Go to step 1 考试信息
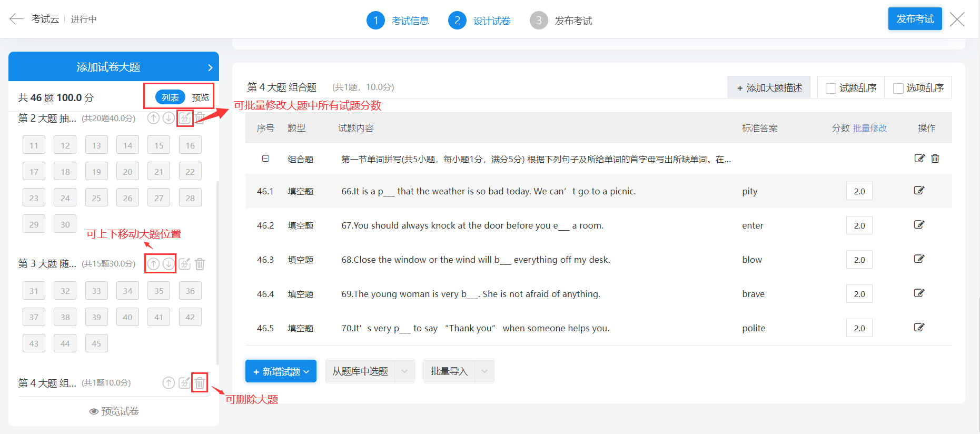Viewport: 980px width, 434px height. coord(398,21)
